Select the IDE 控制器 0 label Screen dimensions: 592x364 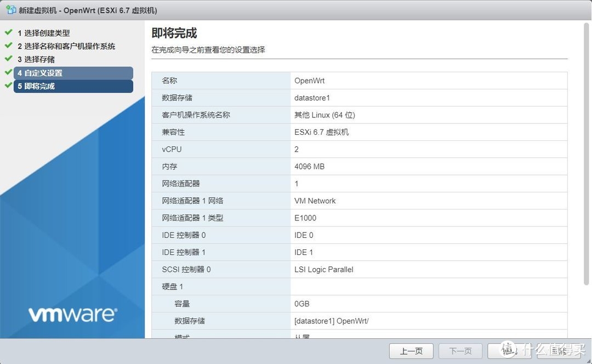click(184, 235)
